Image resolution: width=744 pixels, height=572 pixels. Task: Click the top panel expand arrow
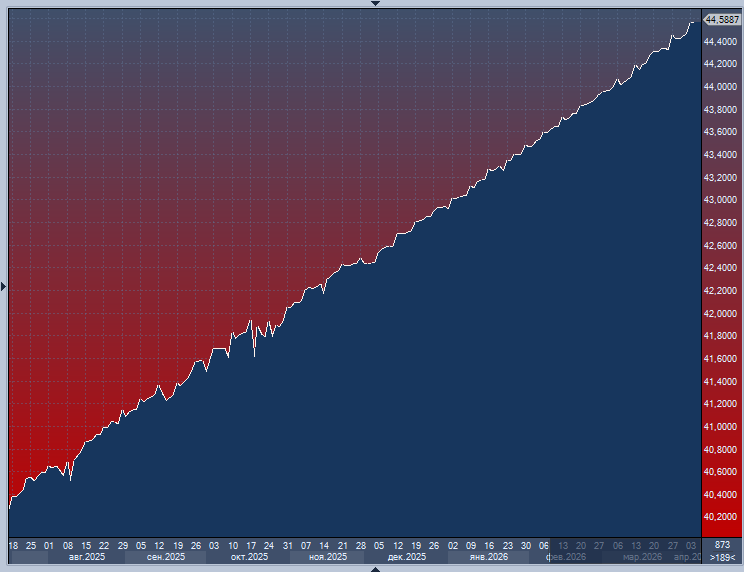(375, 3)
